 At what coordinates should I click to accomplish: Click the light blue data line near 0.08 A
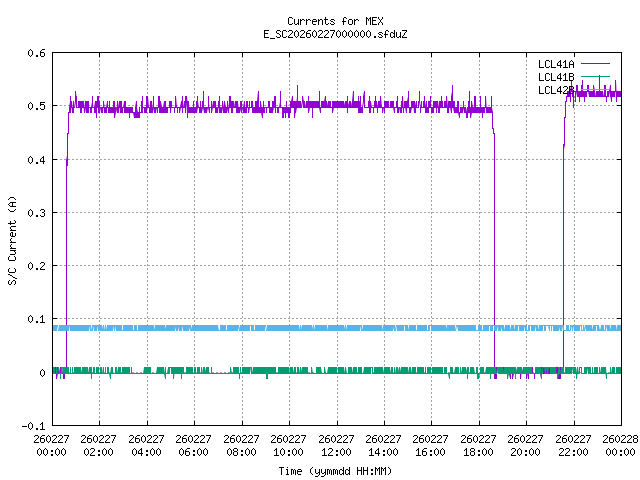(x=300, y=328)
